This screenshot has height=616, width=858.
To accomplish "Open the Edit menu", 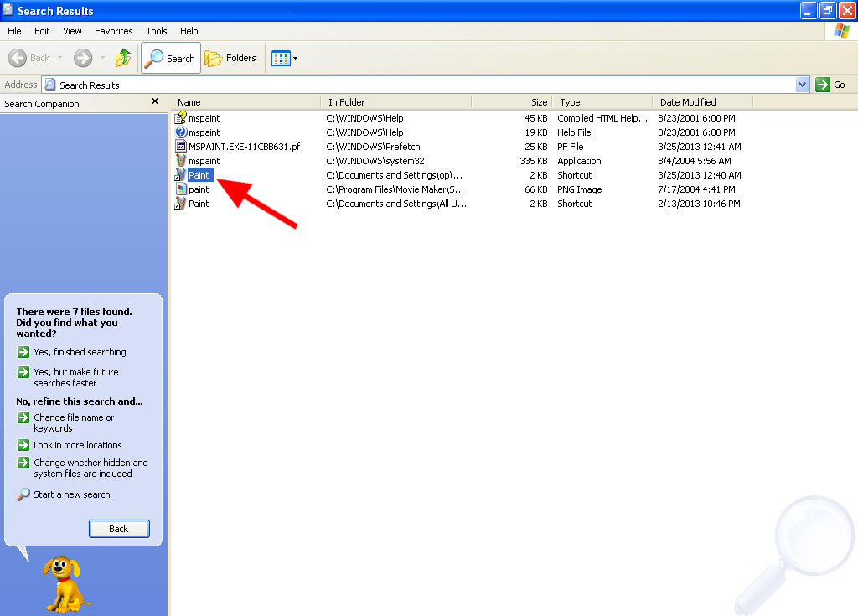I will click(x=42, y=31).
